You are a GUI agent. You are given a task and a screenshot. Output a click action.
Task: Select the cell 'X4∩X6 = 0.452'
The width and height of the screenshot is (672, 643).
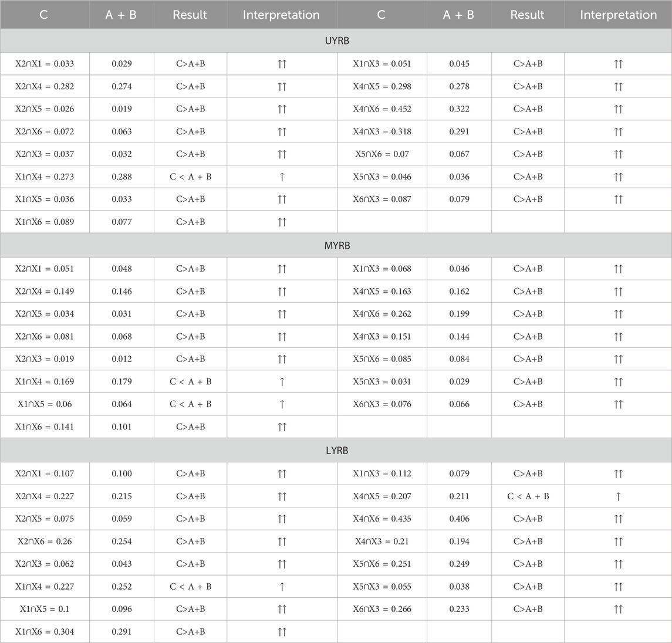click(x=382, y=109)
